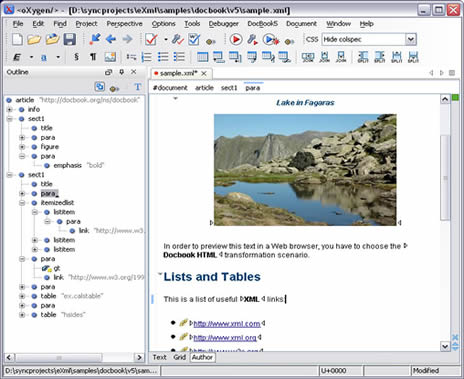Click the maximize editor icon beside tab arrows
The height and width of the screenshot is (379, 464).
(452, 73)
